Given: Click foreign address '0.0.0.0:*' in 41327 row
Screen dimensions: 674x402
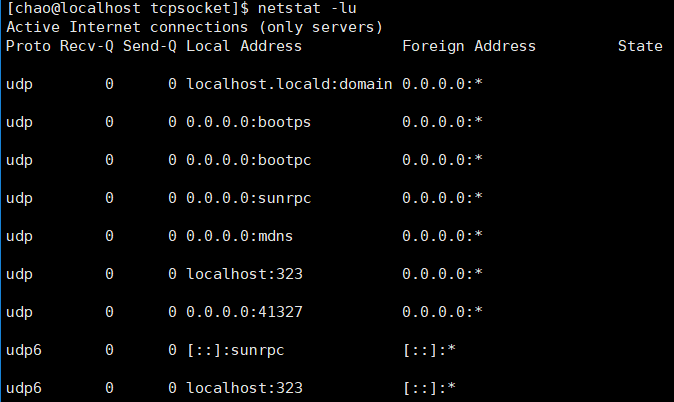Looking at the screenshot, I should point(442,312).
